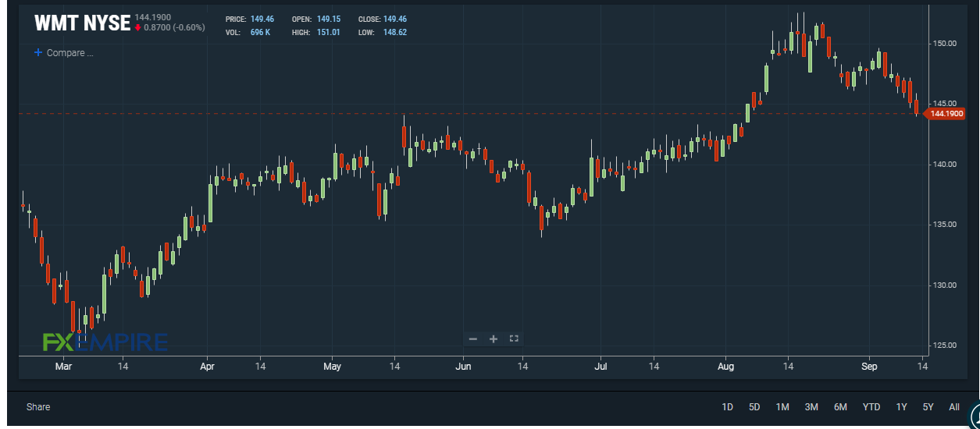Click the Share link
980x429 pixels.
(x=38, y=407)
